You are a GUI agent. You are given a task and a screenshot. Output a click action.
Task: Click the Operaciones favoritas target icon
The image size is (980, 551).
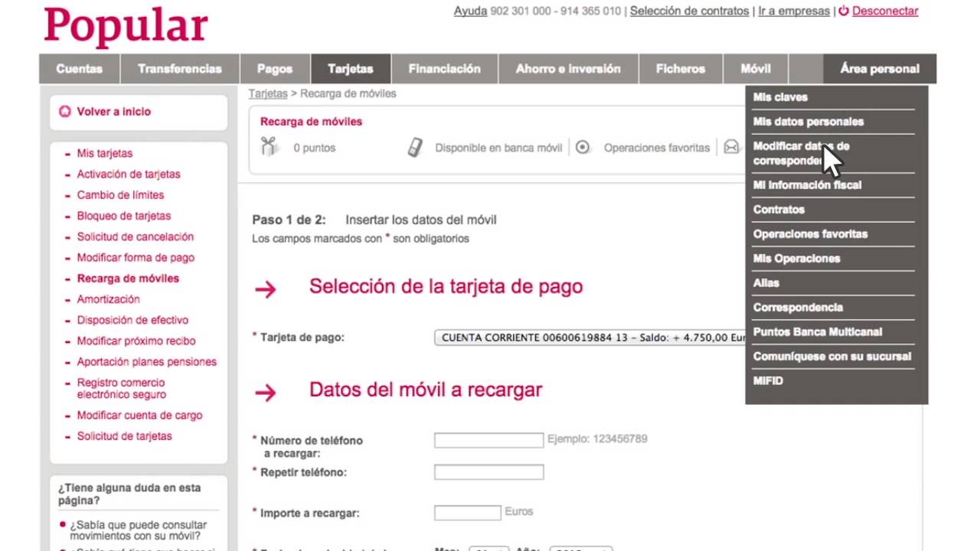click(x=583, y=147)
